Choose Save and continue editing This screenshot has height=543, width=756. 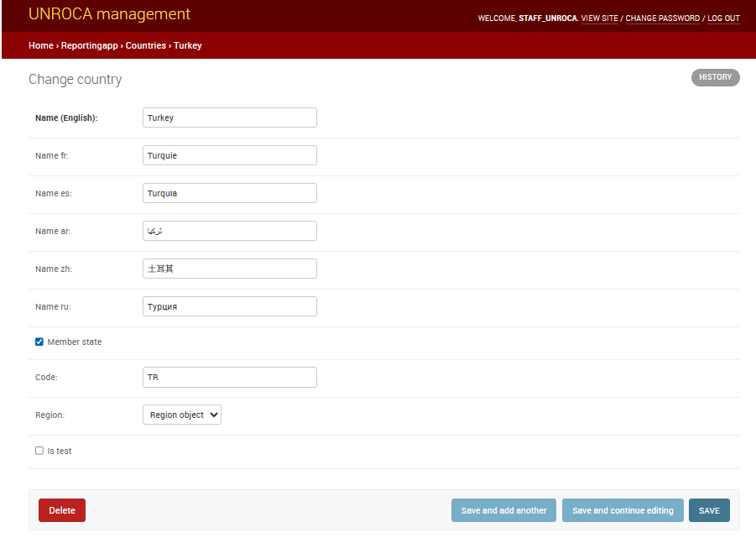(623, 510)
